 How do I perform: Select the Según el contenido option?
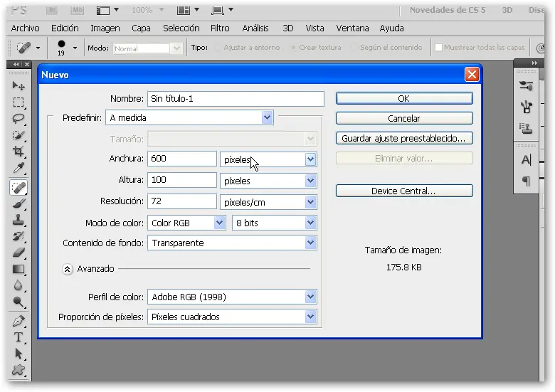click(x=386, y=48)
